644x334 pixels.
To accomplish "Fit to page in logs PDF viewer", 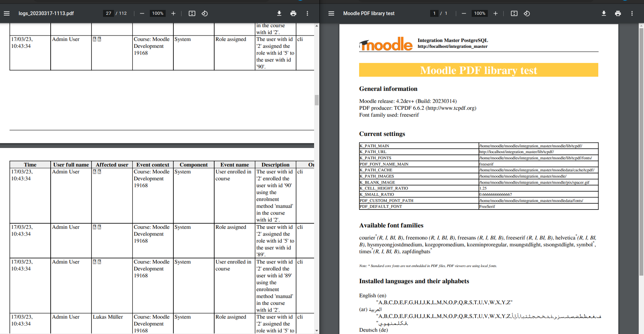I will (192, 13).
